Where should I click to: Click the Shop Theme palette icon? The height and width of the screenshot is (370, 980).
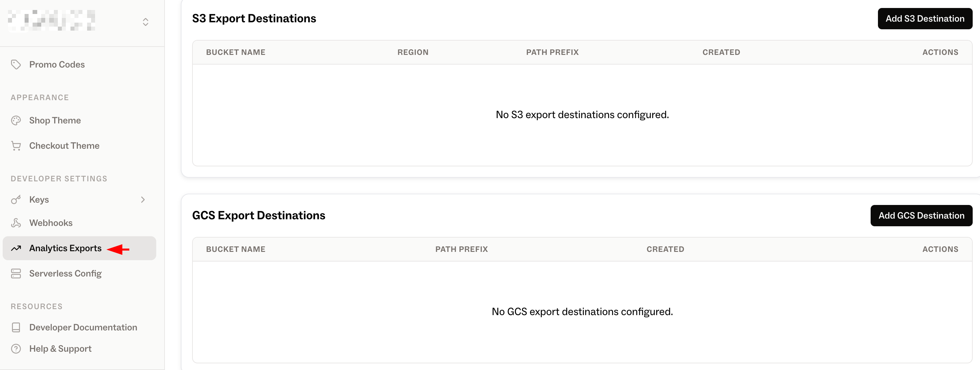tap(16, 121)
